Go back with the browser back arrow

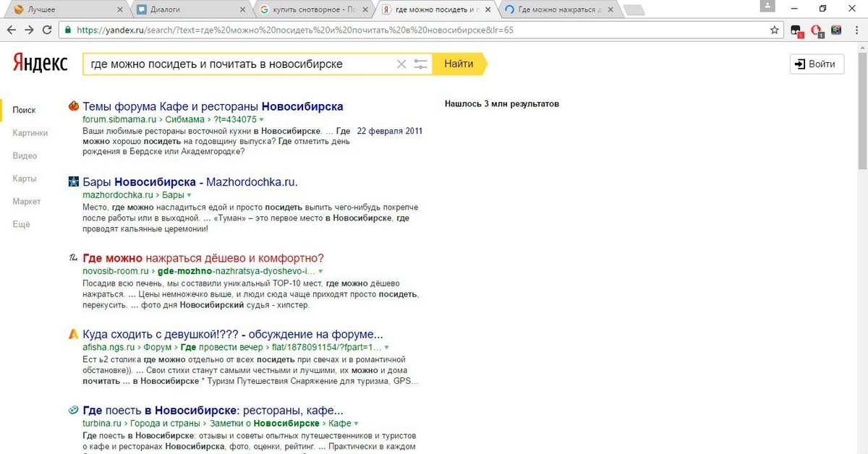point(11,30)
